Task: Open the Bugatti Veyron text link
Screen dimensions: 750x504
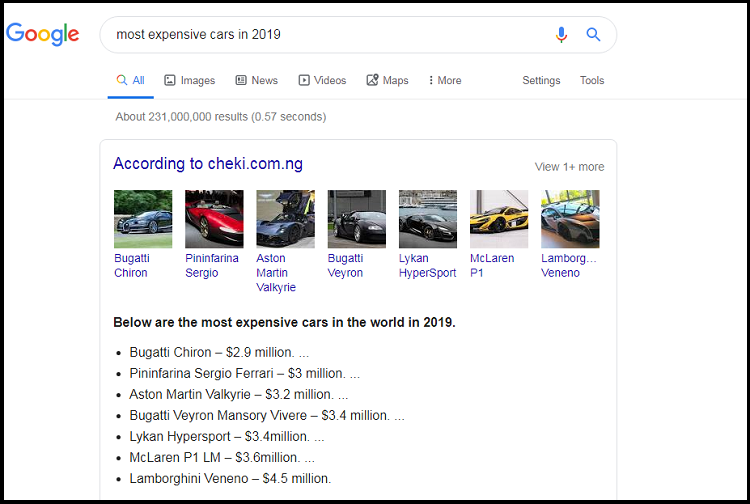Action: coord(345,265)
